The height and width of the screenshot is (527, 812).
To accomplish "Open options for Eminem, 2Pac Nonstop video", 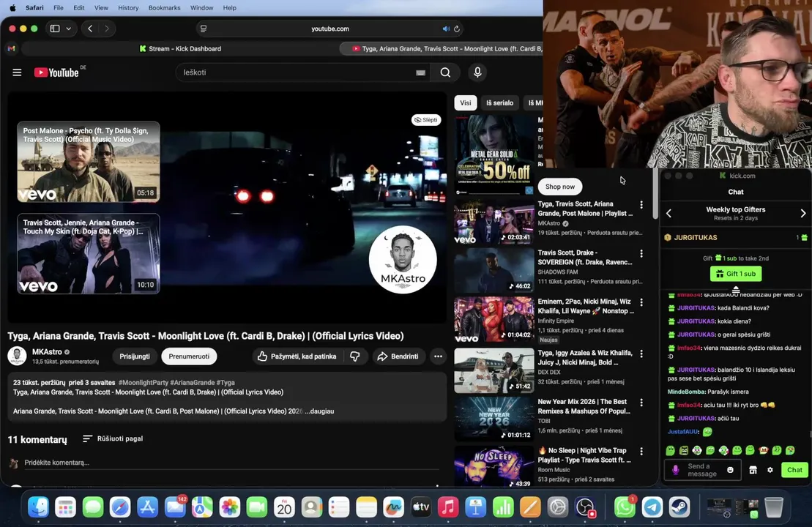I will pyautogui.click(x=641, y=302).
